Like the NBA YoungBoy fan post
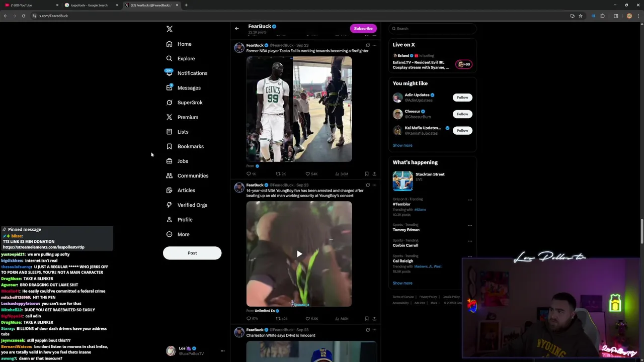This screenshot has width=644, height=362. coord(312,319)
